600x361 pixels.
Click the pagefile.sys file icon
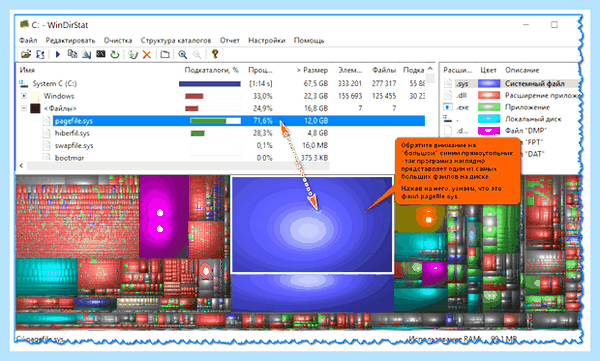pos(46,121)
